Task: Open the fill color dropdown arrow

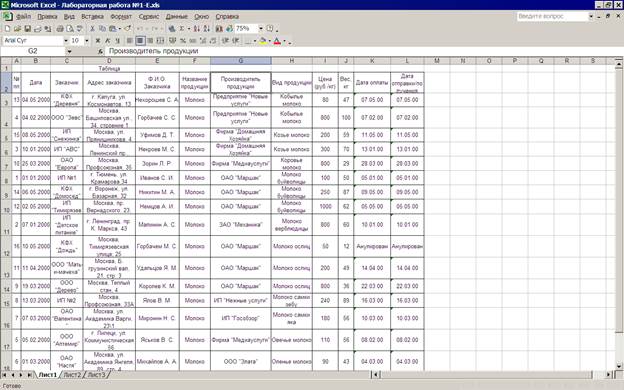Action: tap(269, 41)
